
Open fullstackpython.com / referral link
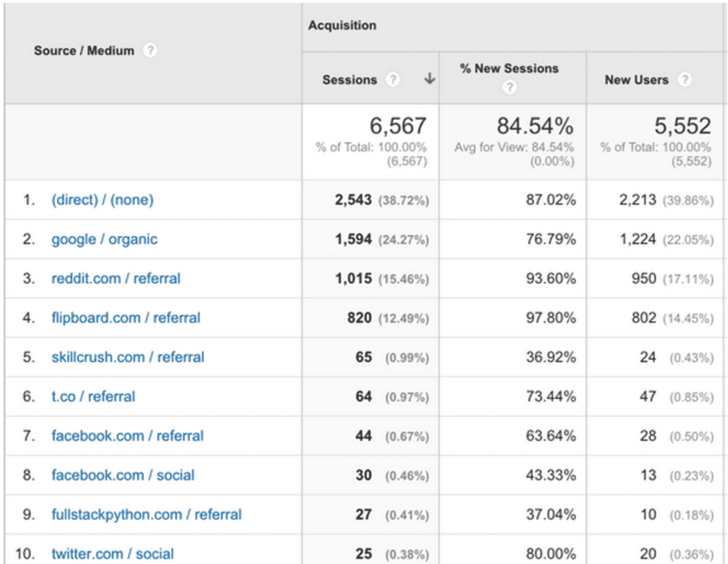146,515
